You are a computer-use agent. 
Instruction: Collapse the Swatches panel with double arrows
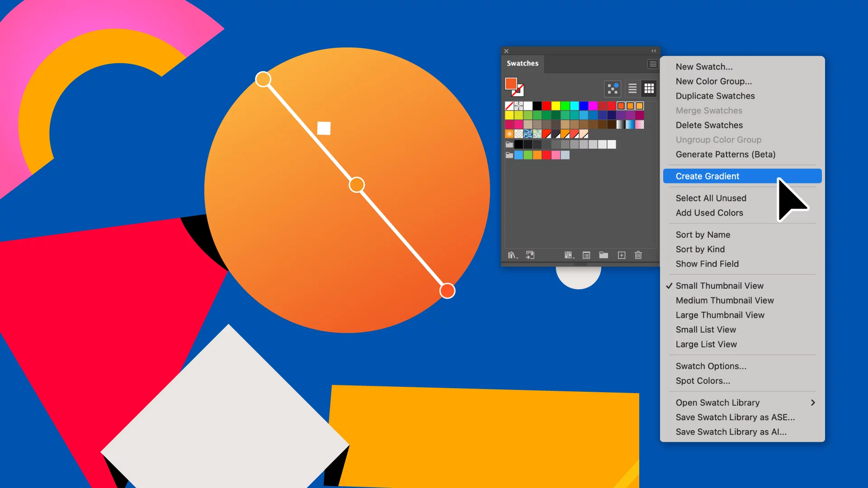click(x=654, y=51)
